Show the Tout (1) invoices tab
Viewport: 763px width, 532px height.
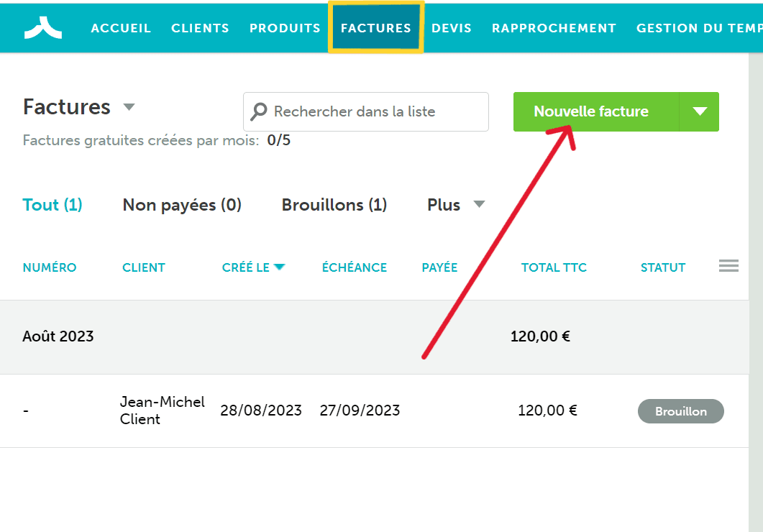[x=52, y=205]
